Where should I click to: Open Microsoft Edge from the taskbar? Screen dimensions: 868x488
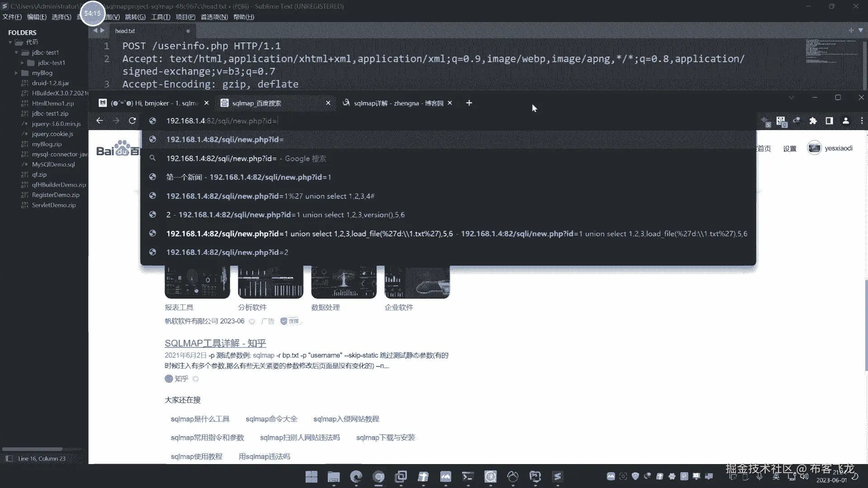click(x=356, y=476)
